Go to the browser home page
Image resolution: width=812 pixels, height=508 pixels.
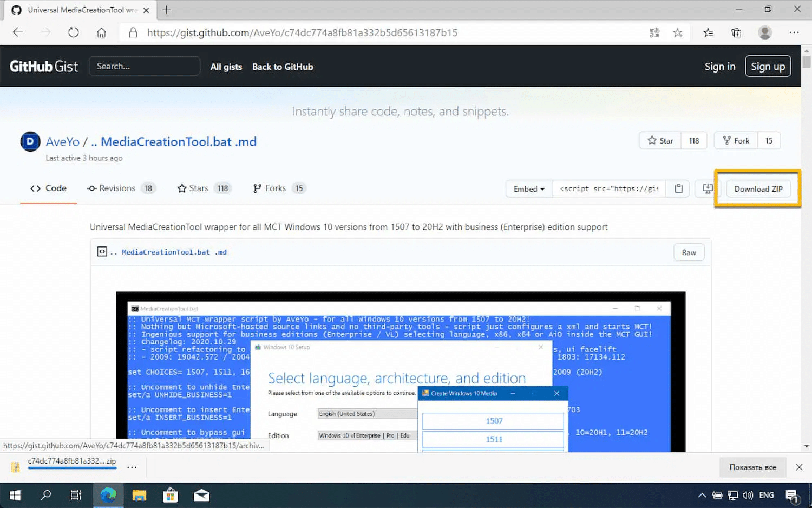101,32
